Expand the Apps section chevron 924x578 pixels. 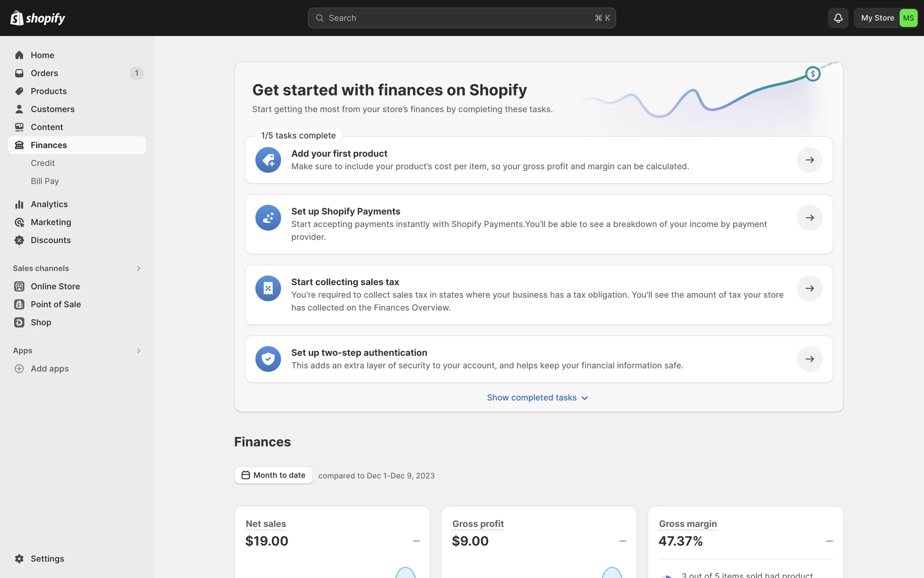pos(139,351)
